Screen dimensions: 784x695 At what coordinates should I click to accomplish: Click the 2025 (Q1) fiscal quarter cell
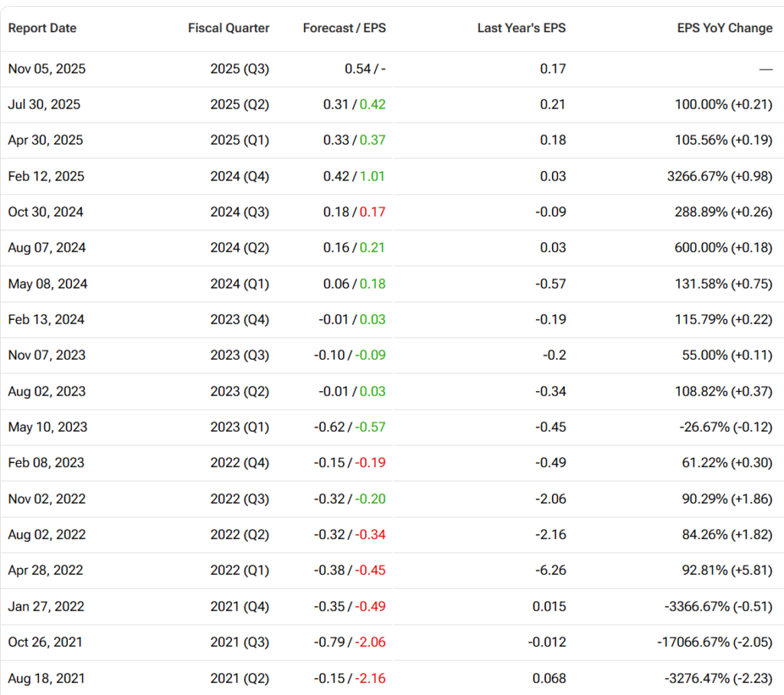(240, 141)
